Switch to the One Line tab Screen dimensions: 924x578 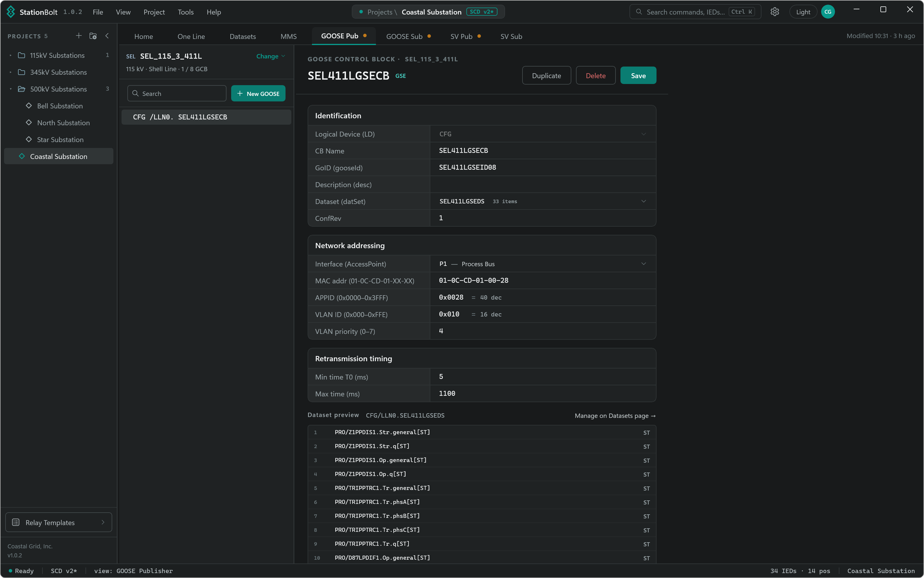(x=191, y=36)
